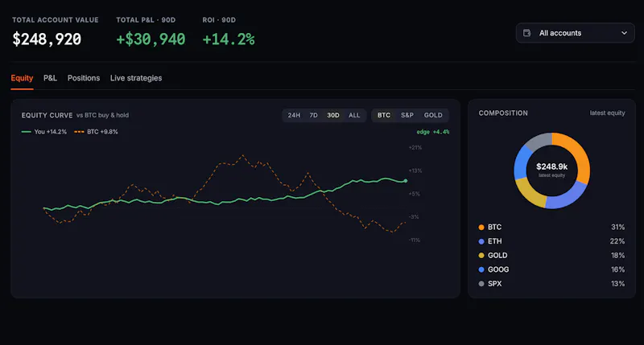Select the SPX composition row label
The width and height of the screenshot is (644, 345).
494,284
